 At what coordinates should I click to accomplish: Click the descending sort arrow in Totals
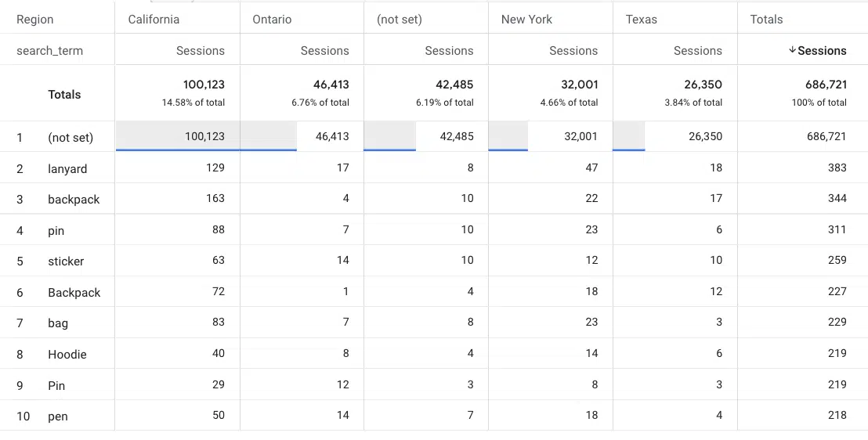792,50
